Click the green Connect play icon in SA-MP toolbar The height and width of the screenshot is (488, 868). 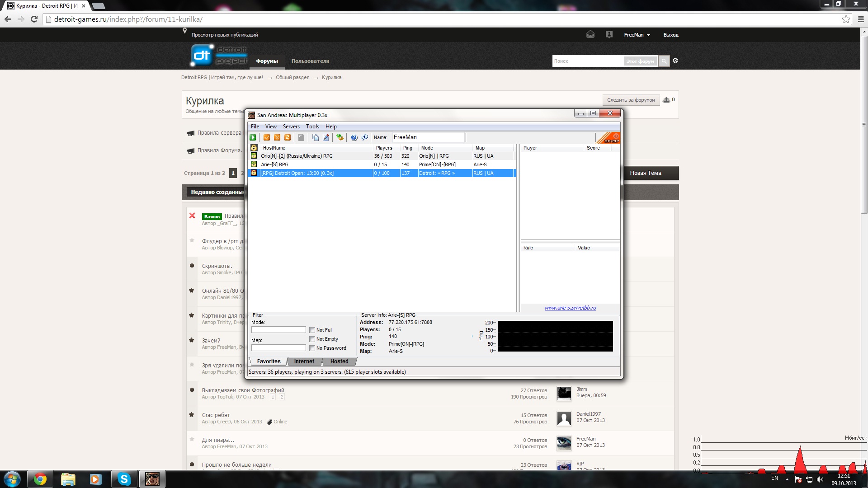253,137
